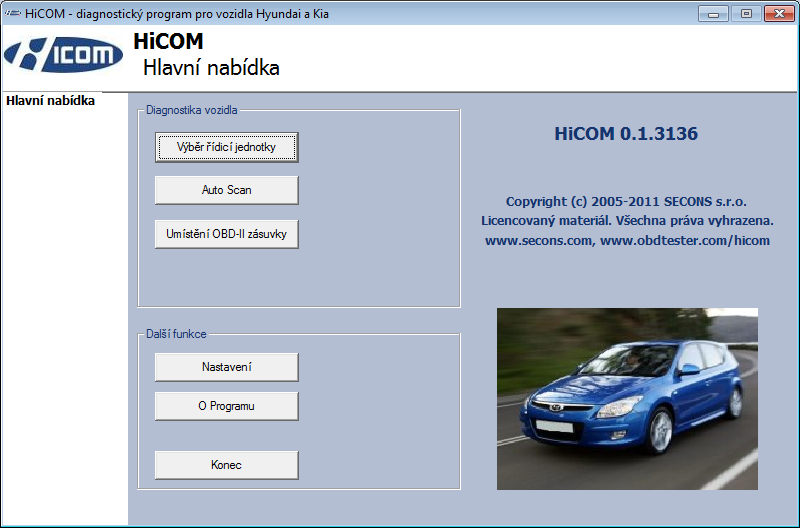800x528 pixels.
Task: Maximize the HiCOM window
Action: pyautogui.click(x=746, y=14)
